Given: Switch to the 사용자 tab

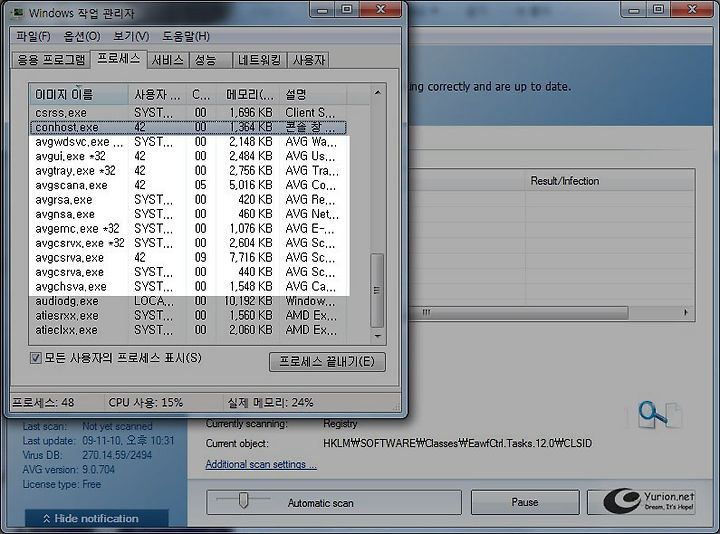Looking at the screenshot, I should (309, 60).
